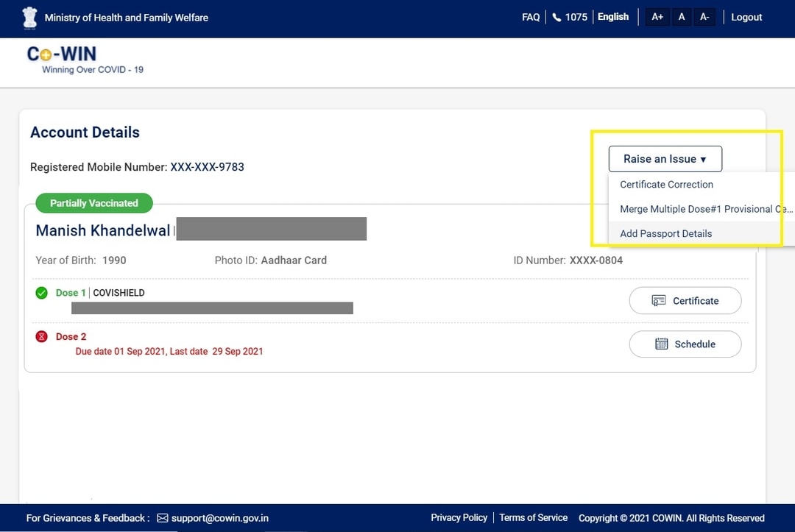Click the Partially Vaccinated status badge

pos(93,203)
